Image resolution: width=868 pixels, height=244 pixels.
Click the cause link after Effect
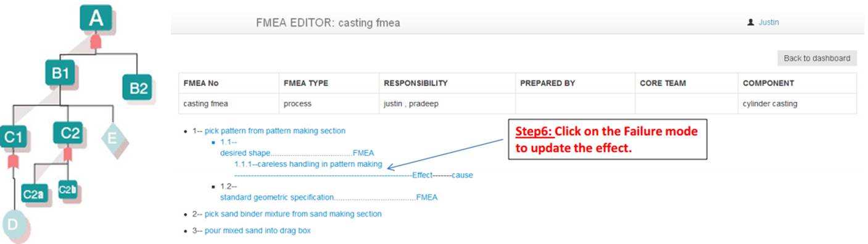tap(462, 175)
